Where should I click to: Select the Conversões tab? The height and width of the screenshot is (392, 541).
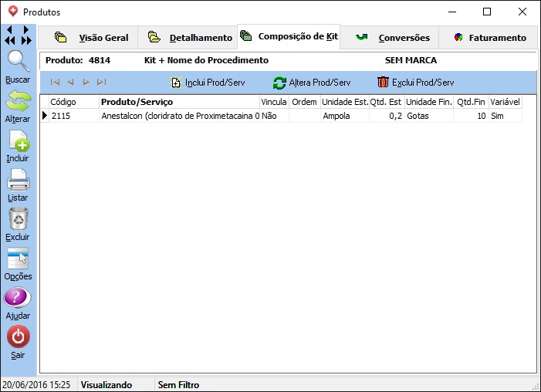click(393, 38)
